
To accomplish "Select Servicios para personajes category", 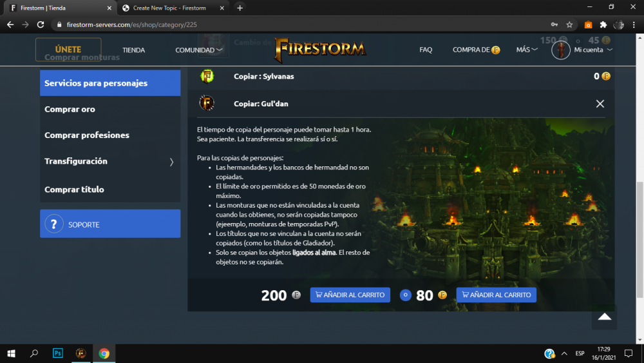I will (110, 83).
